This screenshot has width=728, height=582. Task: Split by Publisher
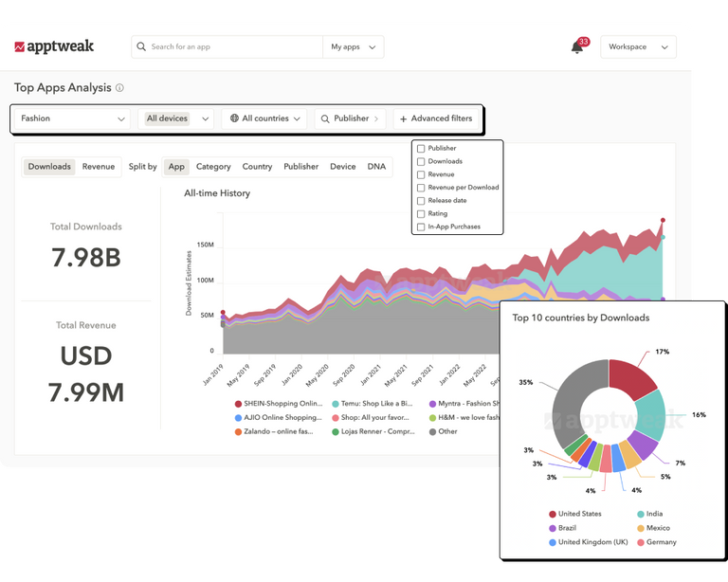300,167
